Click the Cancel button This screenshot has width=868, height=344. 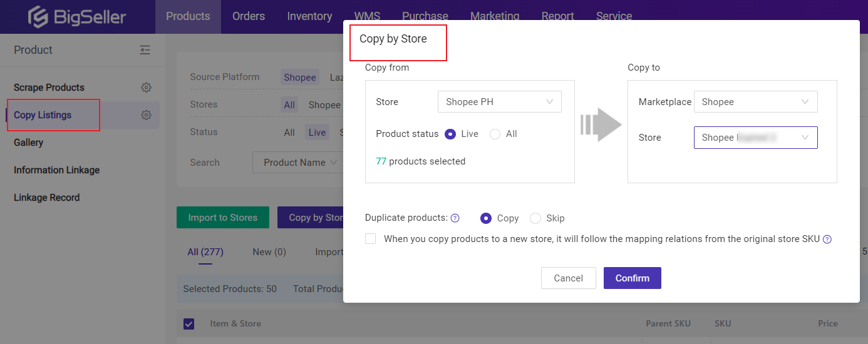568,278
